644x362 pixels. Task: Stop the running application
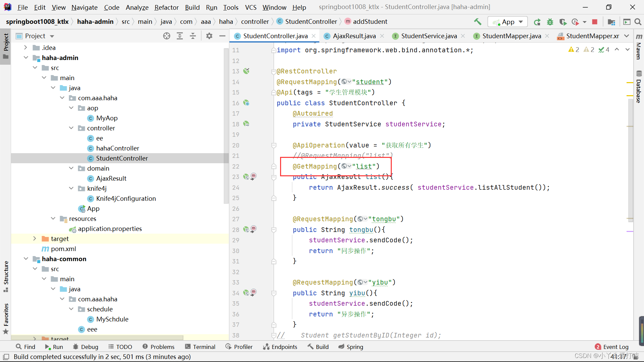[x=595, y=22]
